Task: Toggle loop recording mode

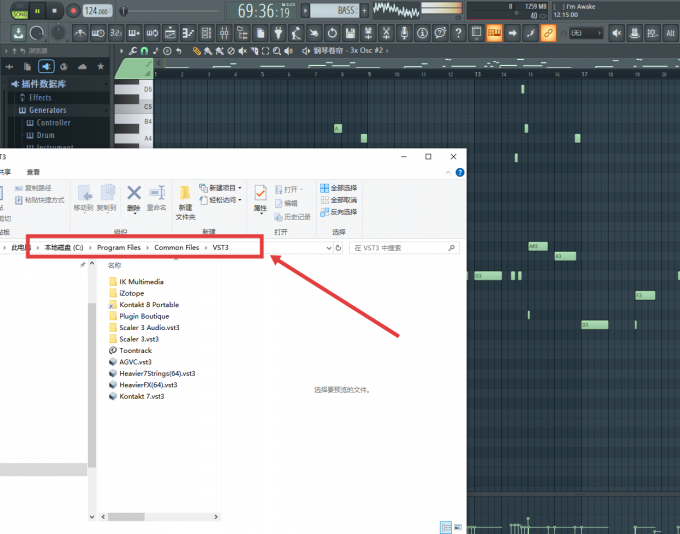Action: click(152, 33)
